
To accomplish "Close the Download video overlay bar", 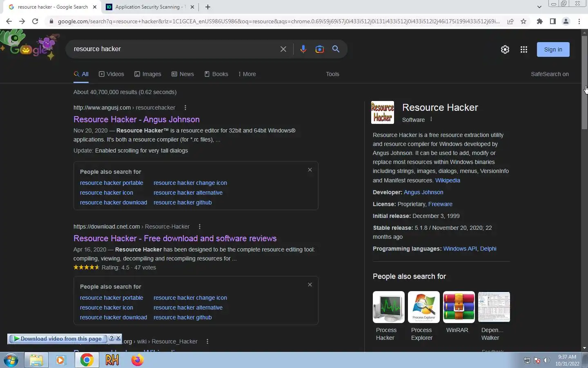I will pos(118,338).
